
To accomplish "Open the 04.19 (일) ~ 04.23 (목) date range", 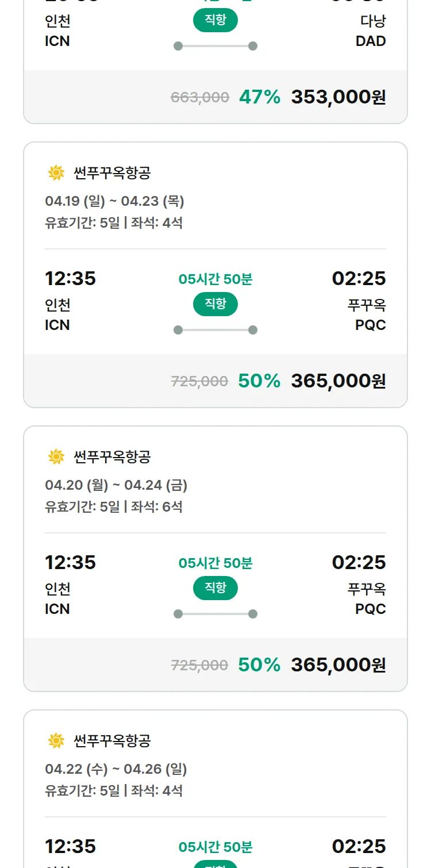I will (x=114, y=201).
